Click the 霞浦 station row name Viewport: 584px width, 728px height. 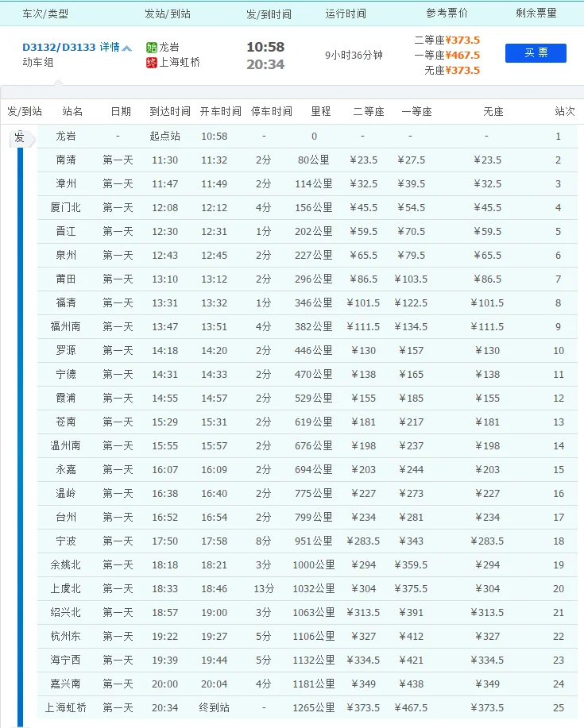65,398
